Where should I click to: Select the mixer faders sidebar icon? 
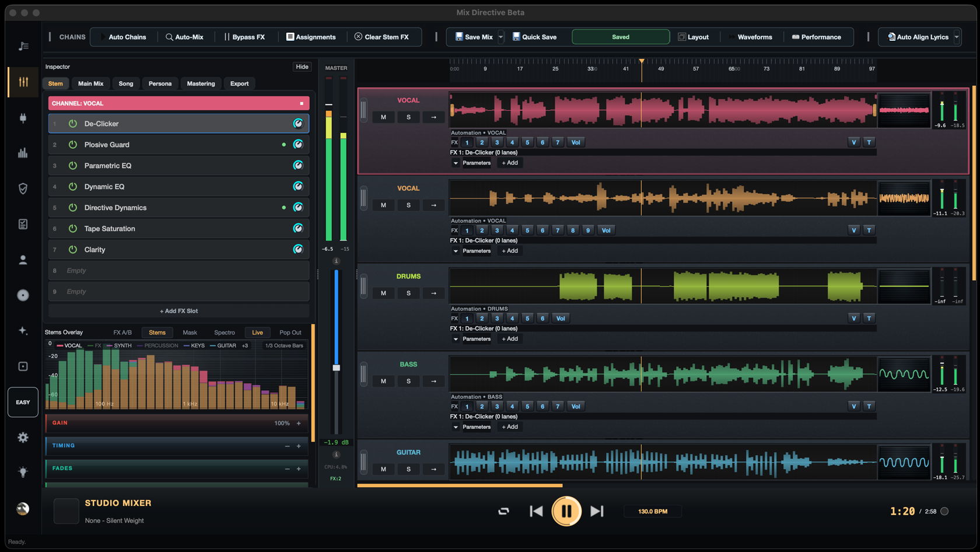23,82
